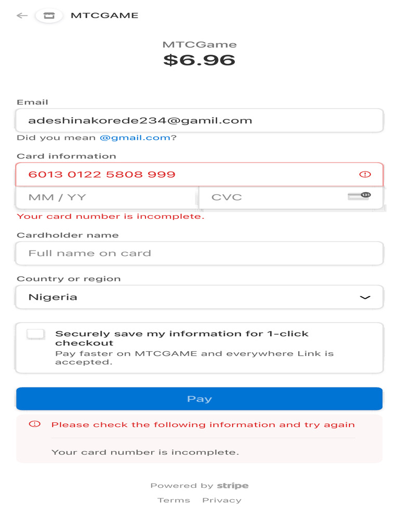Accept the @gmail.com email suggestion

click(135, 138)
